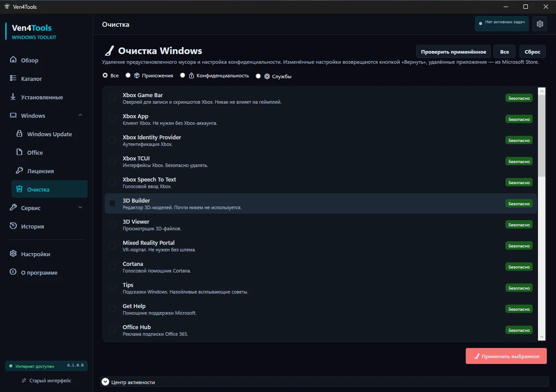Click the Каталог list icon
This screenshot has width=556, height=392.
(x=13, y=79)
